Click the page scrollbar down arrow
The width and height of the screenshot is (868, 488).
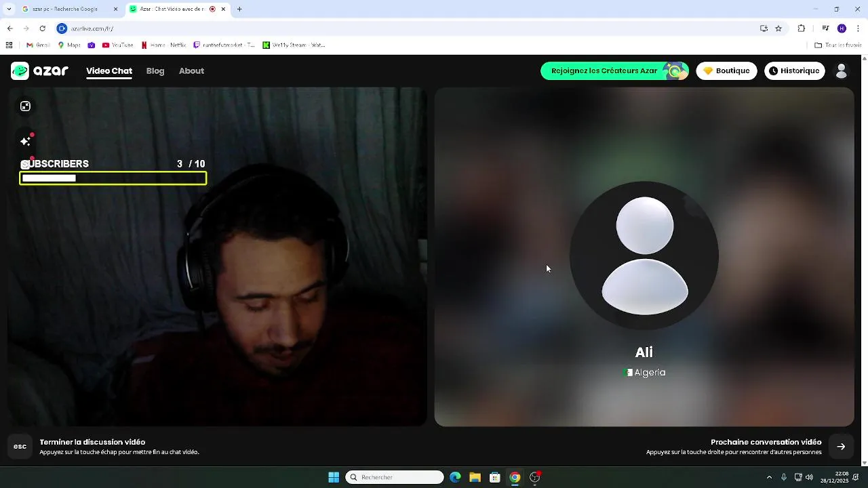coord(864,463)
